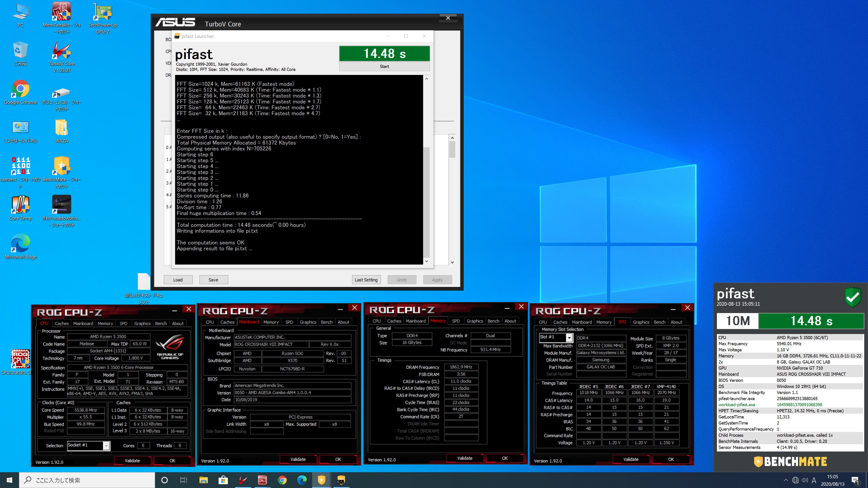
Task: Open Graphics tab in Mainboard CPU-Z window
Action: click(308, 322)
